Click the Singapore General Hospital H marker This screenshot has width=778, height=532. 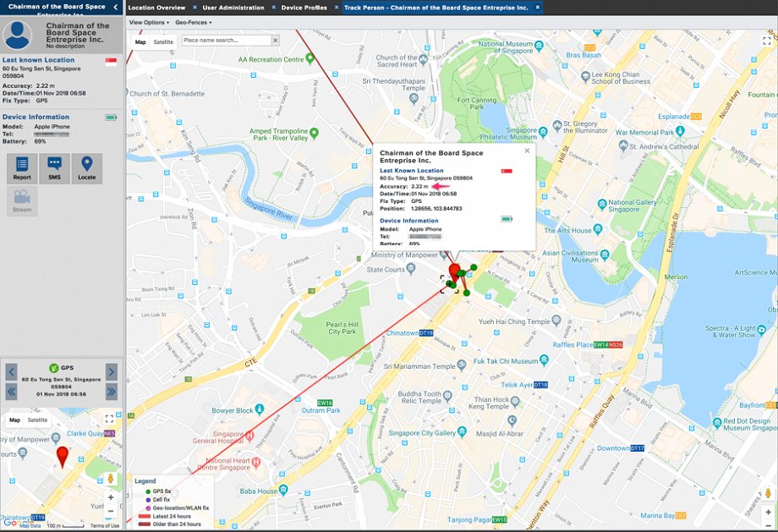(249, 436)
